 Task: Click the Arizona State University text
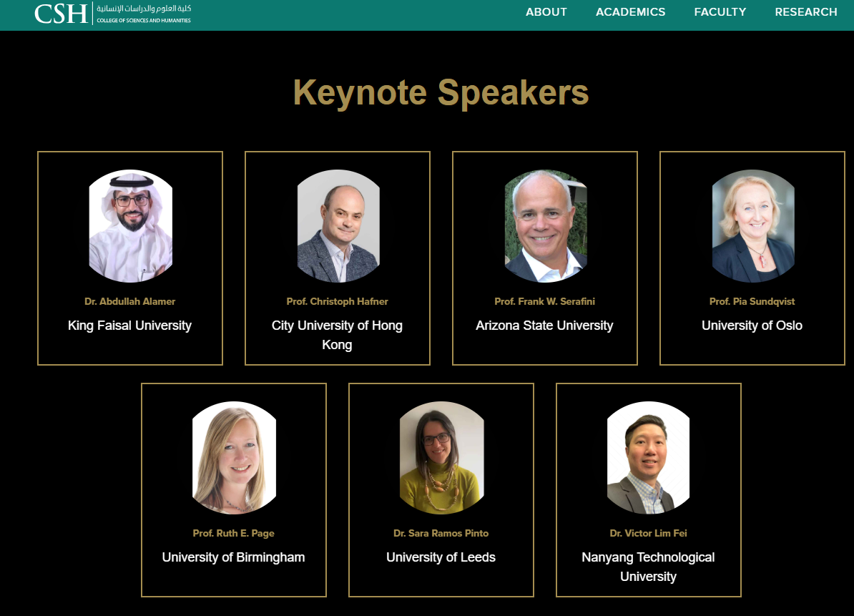click(x=544, y=326)
